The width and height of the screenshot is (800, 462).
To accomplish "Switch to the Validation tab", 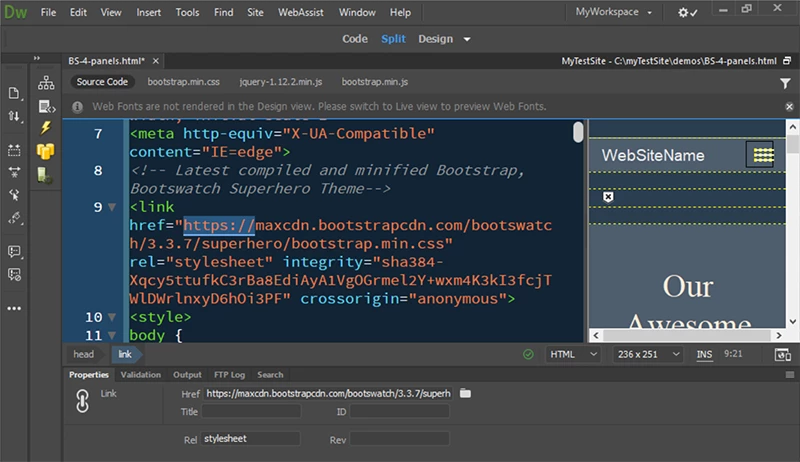I will (x=140, y=375).
